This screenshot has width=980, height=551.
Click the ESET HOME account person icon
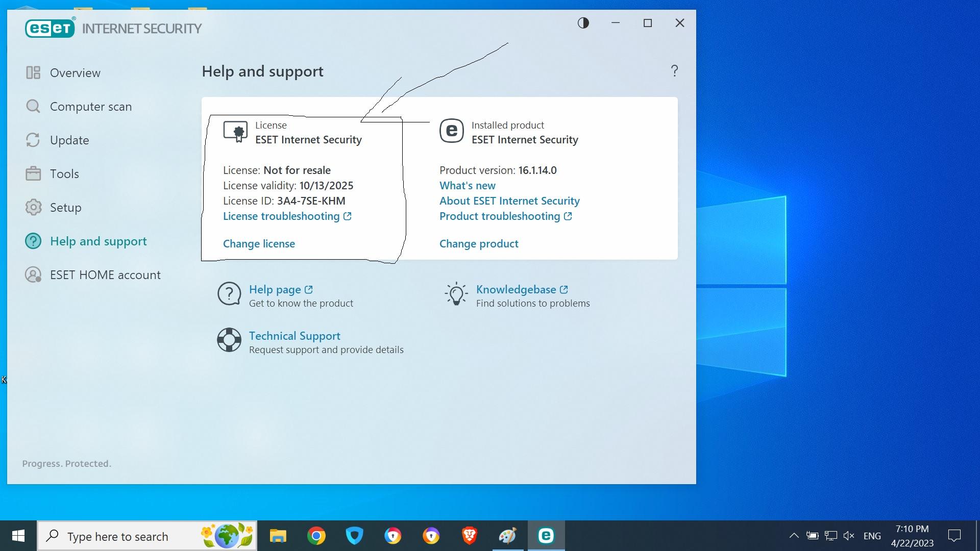tap(33, 275)
